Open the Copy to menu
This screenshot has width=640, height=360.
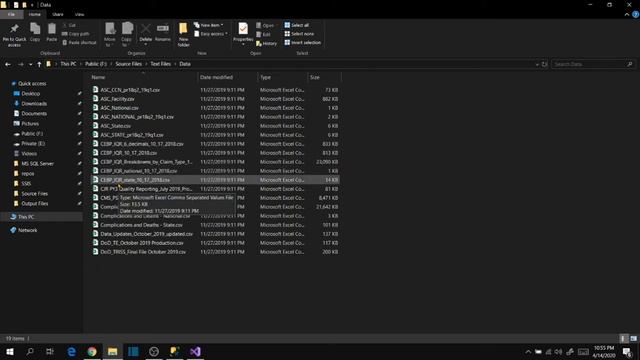[127, 35]
